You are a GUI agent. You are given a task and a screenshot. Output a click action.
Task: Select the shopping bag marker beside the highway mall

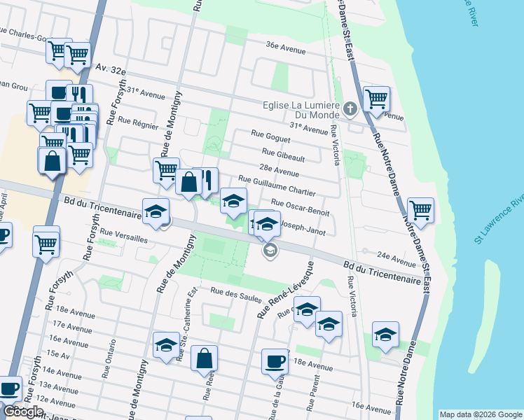tap(52, 162)
